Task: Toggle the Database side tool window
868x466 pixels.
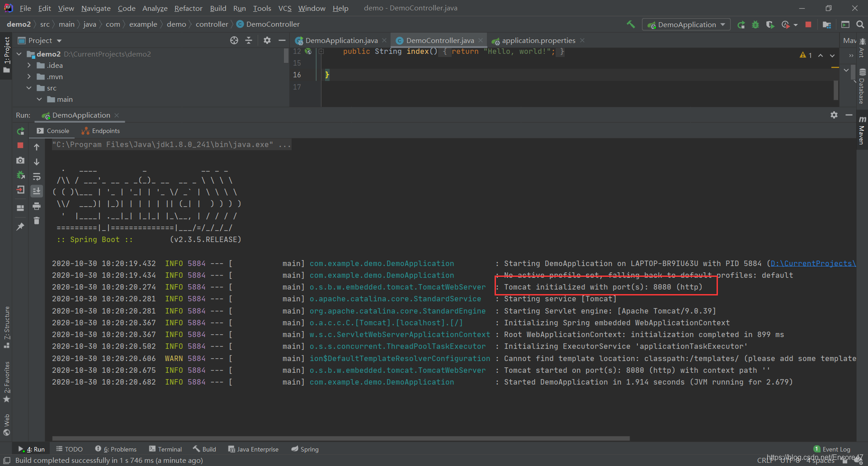Action: coord(862,86)
